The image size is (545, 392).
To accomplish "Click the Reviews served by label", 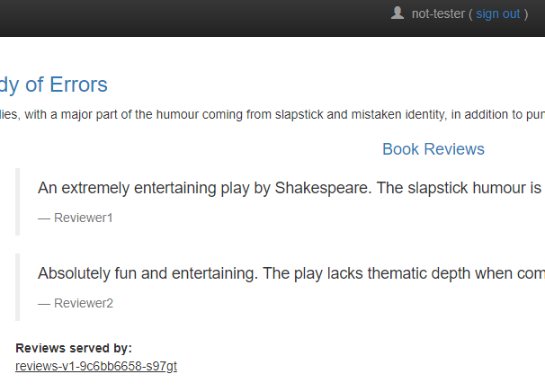I will tap(74, 348).
